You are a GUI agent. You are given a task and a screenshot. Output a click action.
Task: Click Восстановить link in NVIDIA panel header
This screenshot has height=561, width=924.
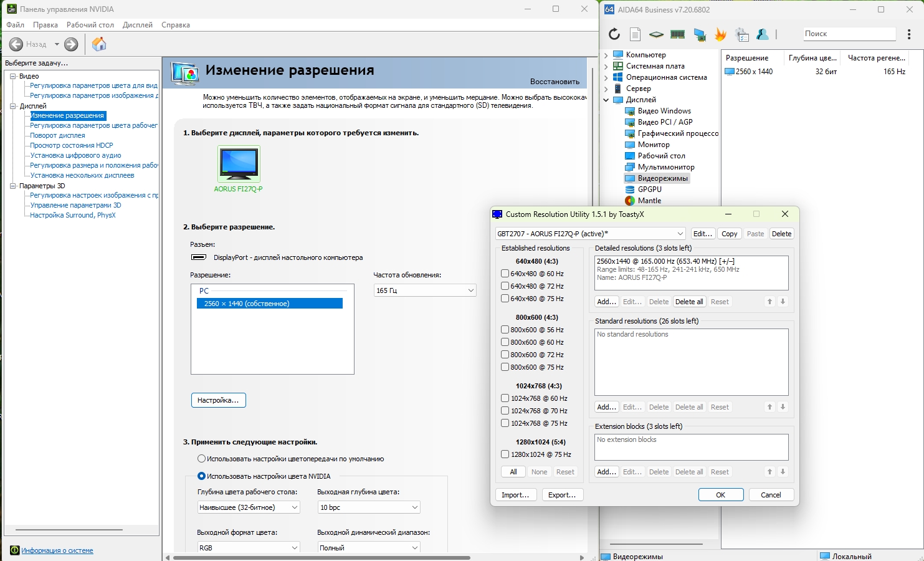(x=555, y=82)
